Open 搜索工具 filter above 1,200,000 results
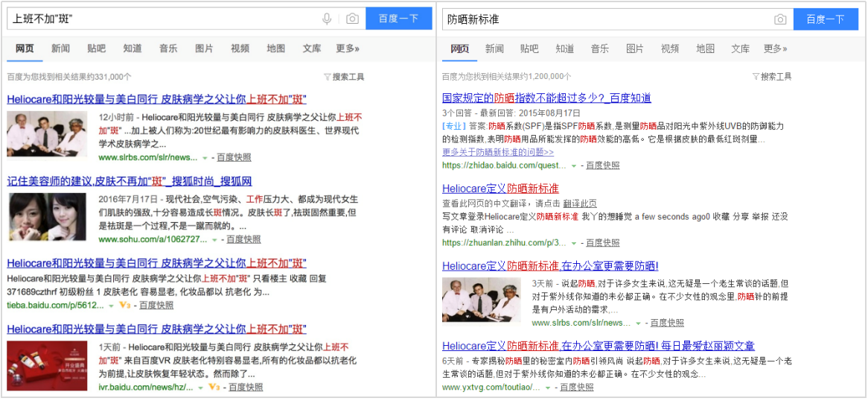Viewport: 868px width, 401px height. pos(772,77)
